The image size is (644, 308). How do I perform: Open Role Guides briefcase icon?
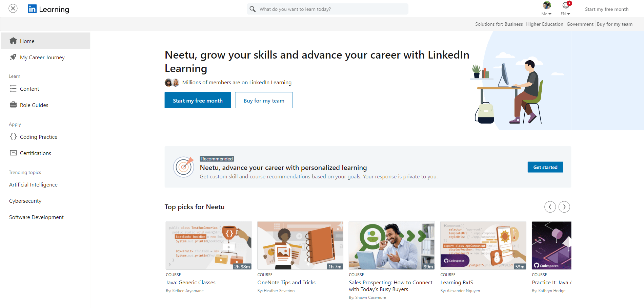coord(13,105)
